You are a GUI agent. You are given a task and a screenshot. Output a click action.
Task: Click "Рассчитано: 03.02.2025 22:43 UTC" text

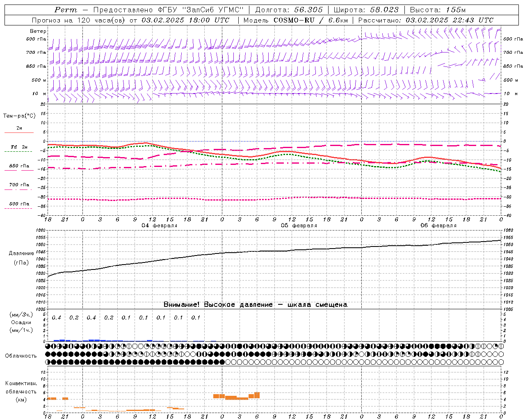pos(426,20)
